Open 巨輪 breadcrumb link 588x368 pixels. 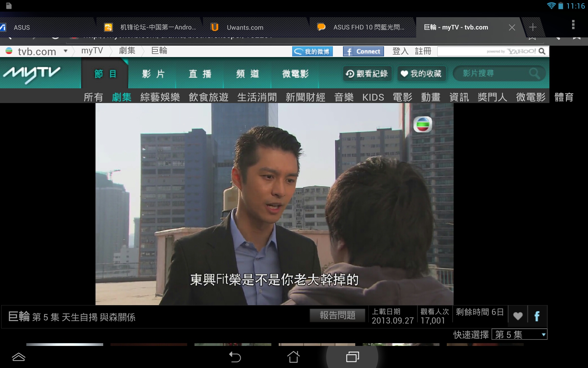(x=159, y=51)
